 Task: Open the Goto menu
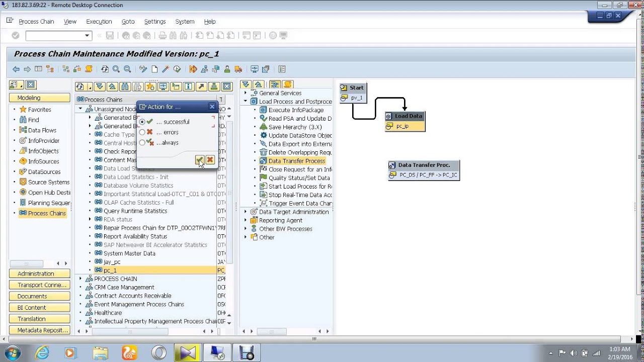[128, 22]
